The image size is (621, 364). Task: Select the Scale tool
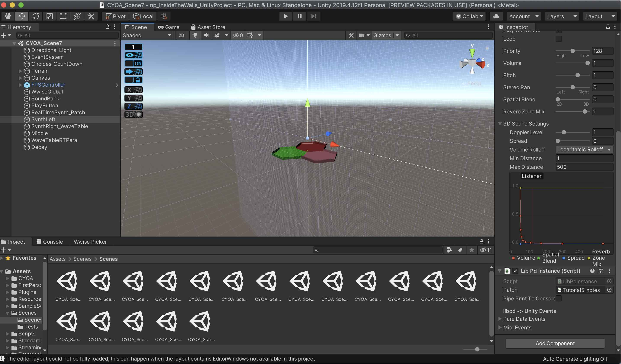[49, 16]
